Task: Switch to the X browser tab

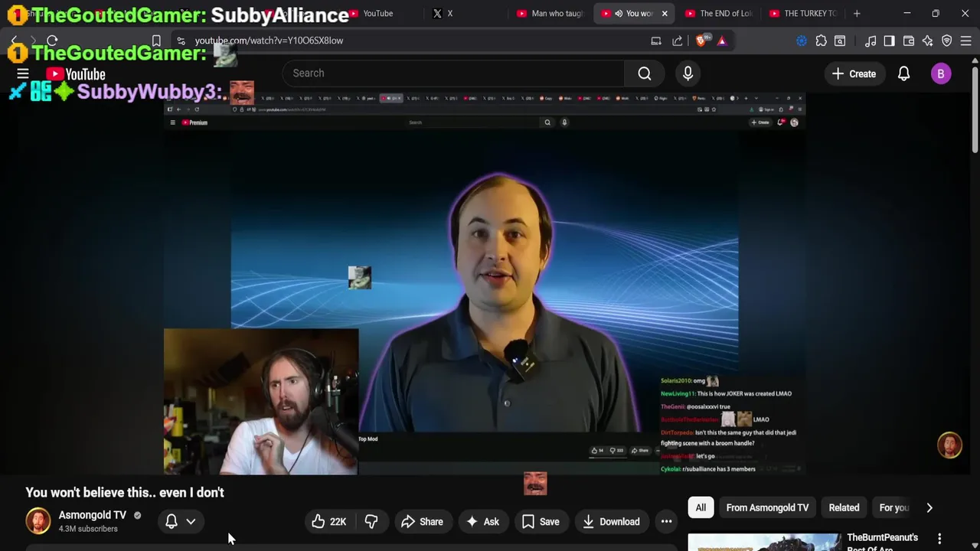Action: 449,13
